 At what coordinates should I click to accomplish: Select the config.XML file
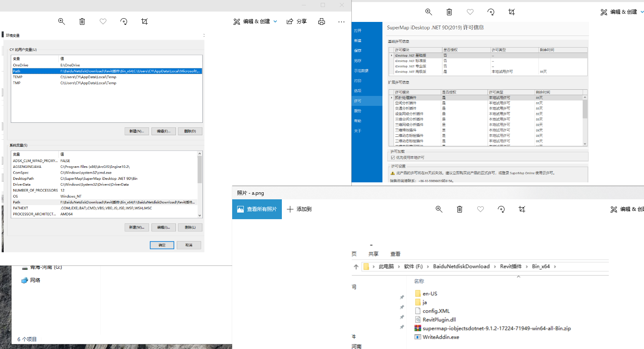pyautogui.click(x=433, y=311)
